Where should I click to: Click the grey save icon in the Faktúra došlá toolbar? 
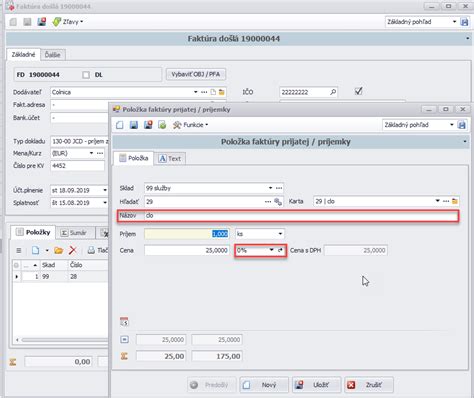(27, 22)
